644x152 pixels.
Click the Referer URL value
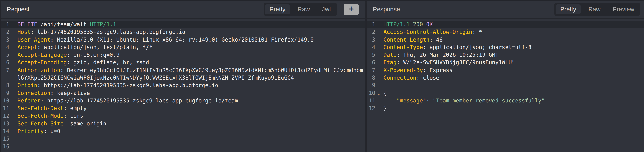click(x=142, y=101)
